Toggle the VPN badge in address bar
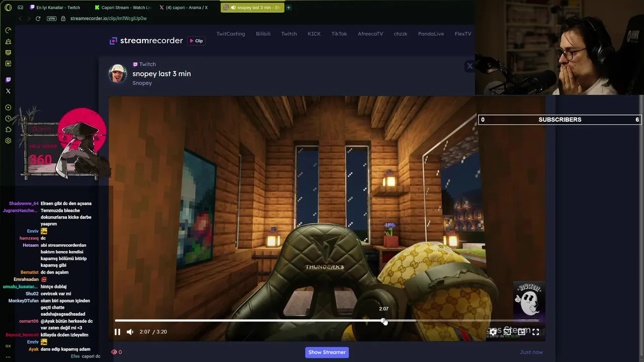This screenshot has height=362, width=644. [51, 19]
